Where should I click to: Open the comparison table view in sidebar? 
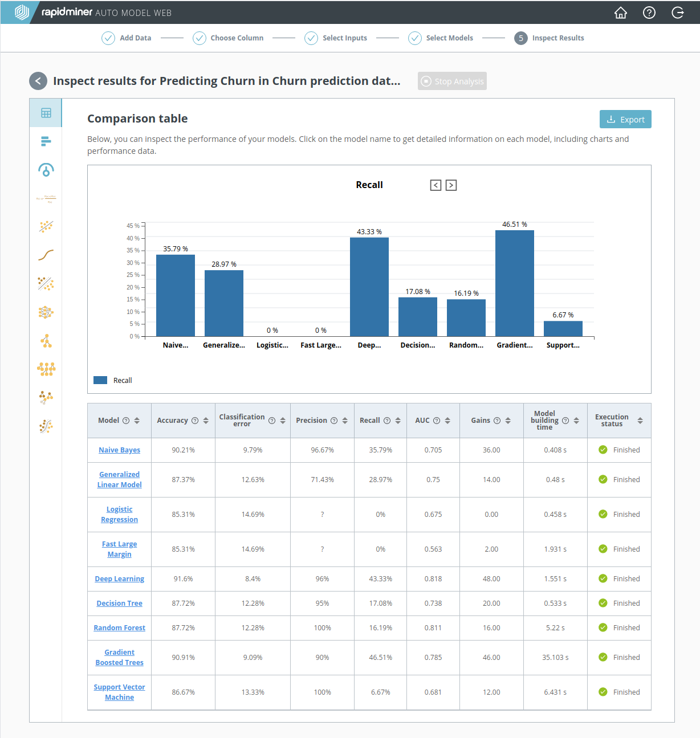46,113
